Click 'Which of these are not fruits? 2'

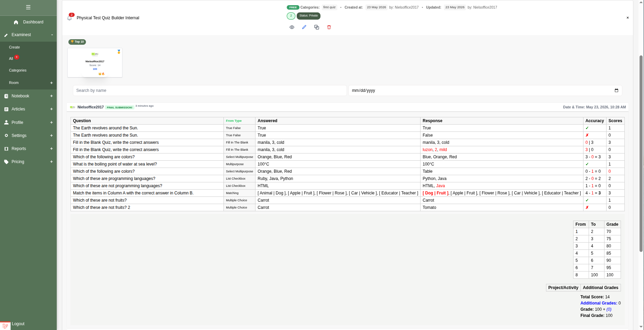point(101,207)
